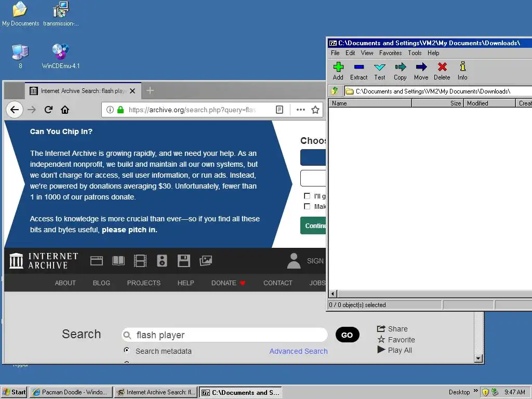Open the File menu in 7-Zip
Screen dimensions: 532x399
[335, 53]
